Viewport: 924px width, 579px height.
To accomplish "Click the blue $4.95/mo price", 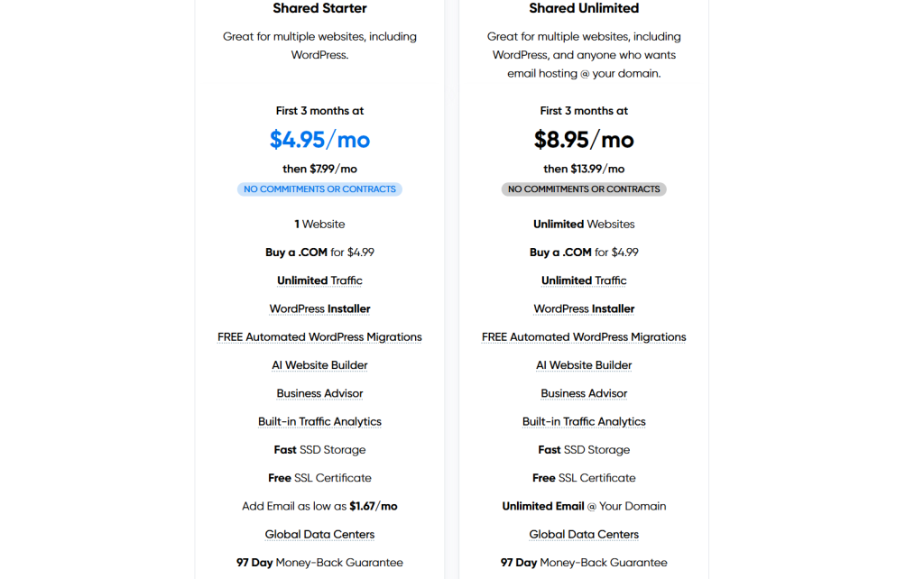I will [x=319, y=140].
